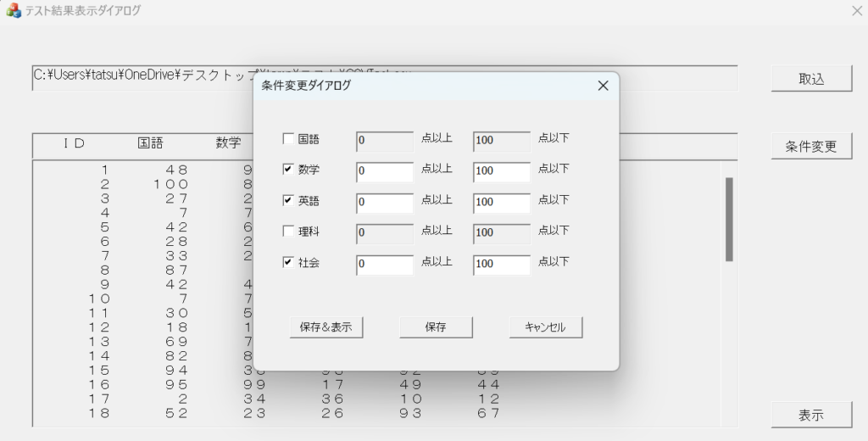The image size is (868, 441).
Task: Click the 取込 import button
Action: tap(811, 79)
